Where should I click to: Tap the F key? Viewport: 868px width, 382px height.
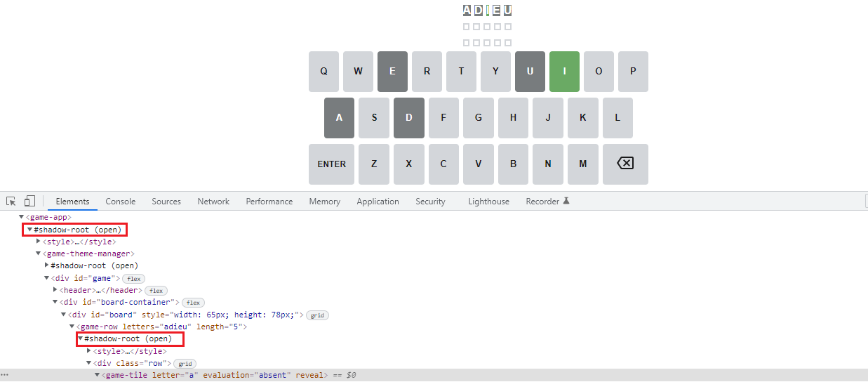coord(443,117)
